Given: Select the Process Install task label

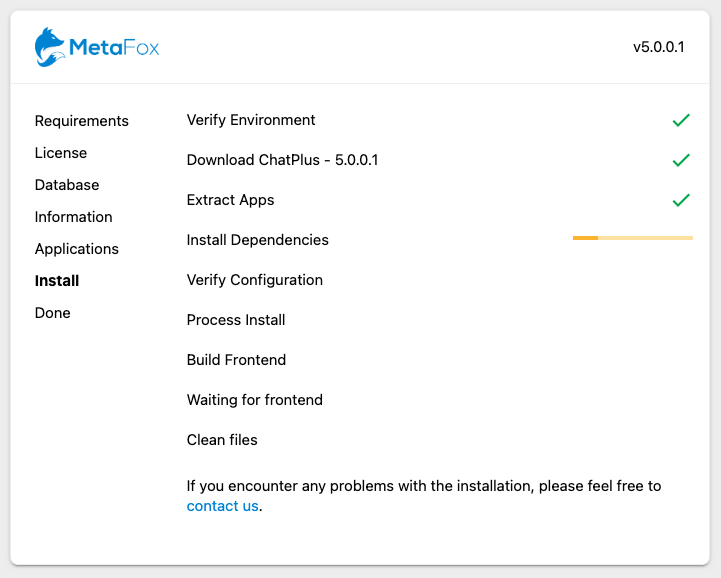Looking at the screenshot, I should [236, 320].
